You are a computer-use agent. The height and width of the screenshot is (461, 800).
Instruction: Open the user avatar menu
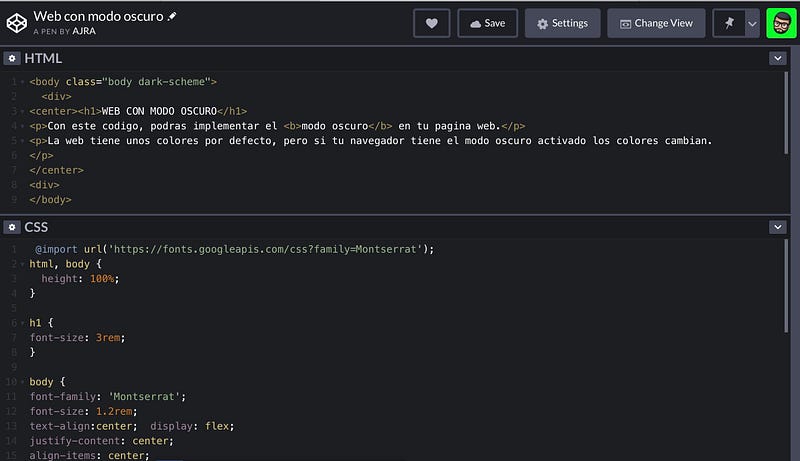[x=780, y=23]
